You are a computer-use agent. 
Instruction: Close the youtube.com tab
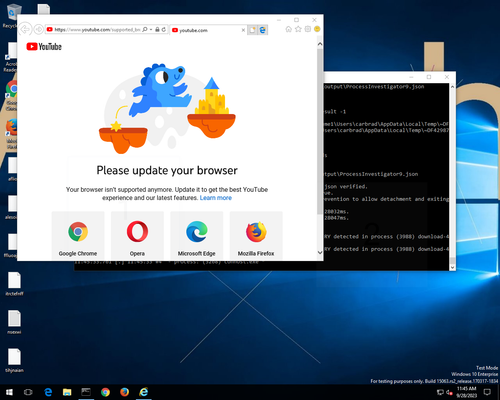pyautogui.click(x=243, y=30)
